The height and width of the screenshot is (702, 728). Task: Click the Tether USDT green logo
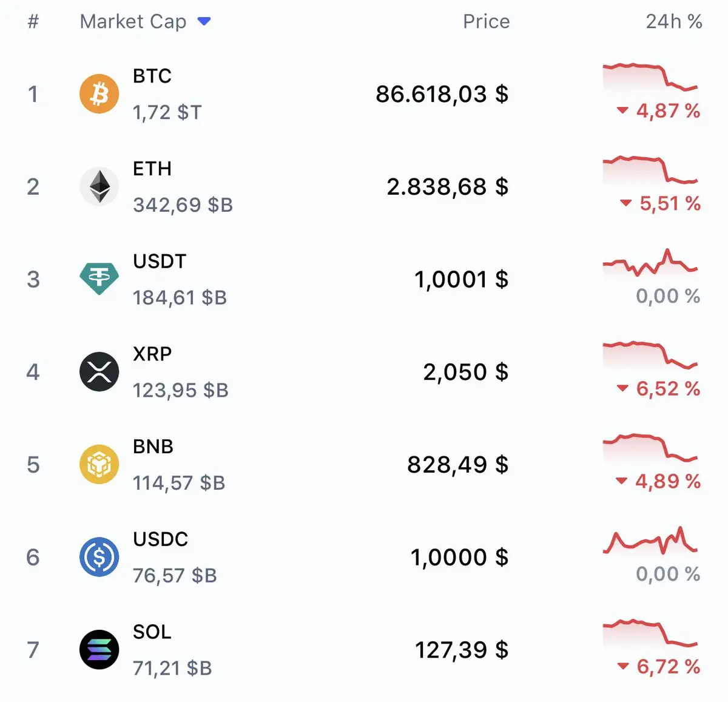99,279
